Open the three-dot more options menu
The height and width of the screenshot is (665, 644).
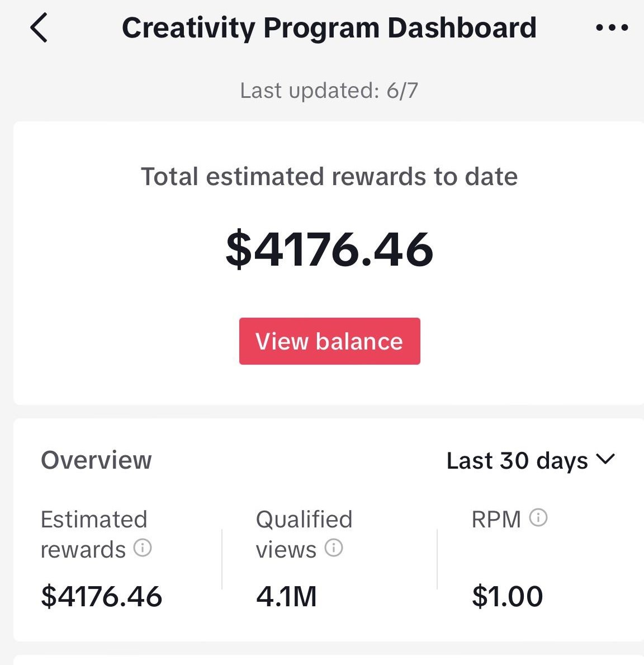pyautogui.click(x=612, y=27)
